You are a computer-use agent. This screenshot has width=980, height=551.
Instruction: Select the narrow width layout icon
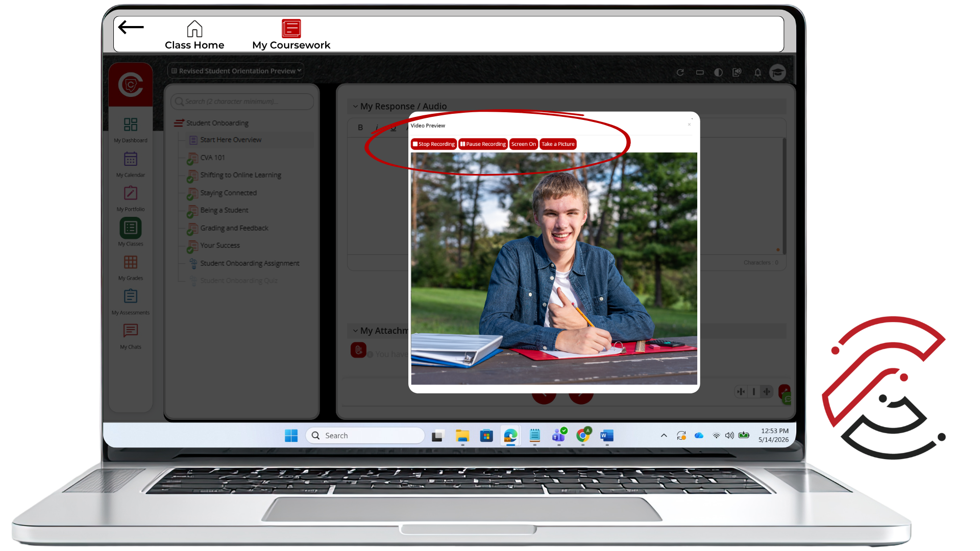coord(741,392)
